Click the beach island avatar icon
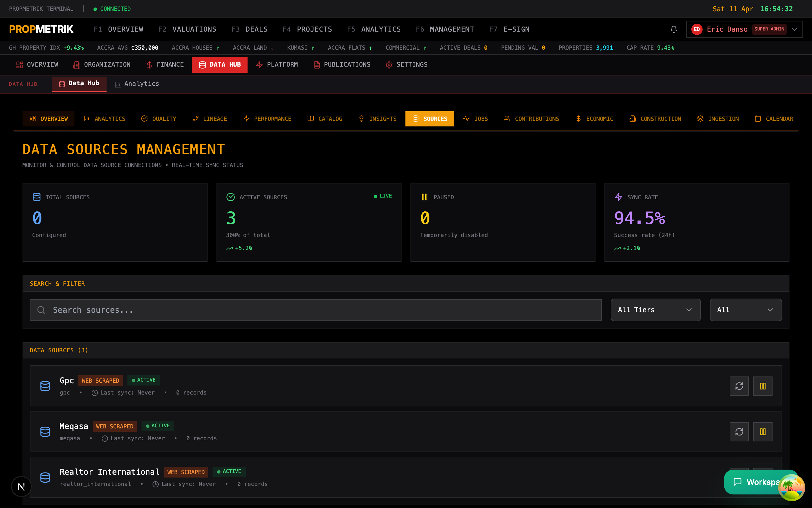 (x=791, y=487)
